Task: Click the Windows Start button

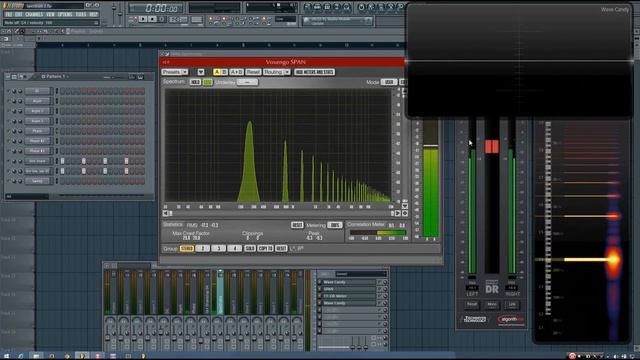Action: click(x=6, y=356)
